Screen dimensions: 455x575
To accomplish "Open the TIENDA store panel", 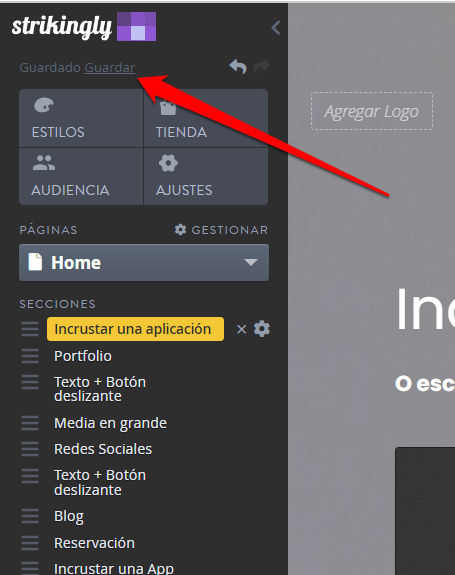I will pos(206,118).
